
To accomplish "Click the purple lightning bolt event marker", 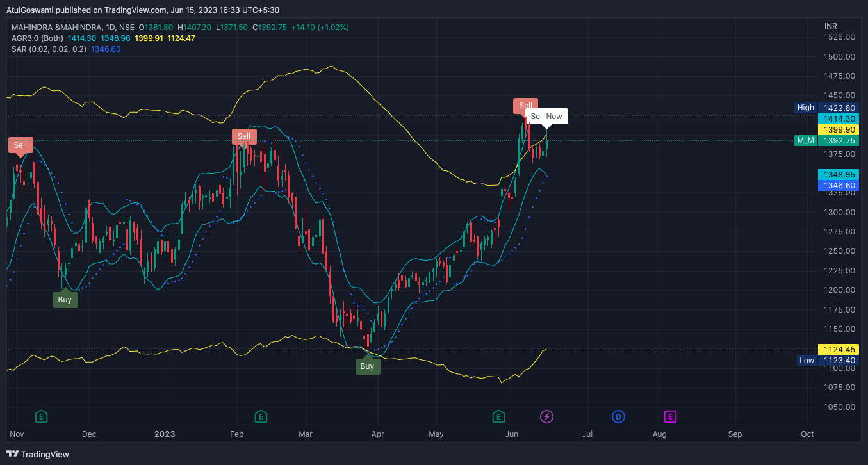I will [x=547, y=417].
